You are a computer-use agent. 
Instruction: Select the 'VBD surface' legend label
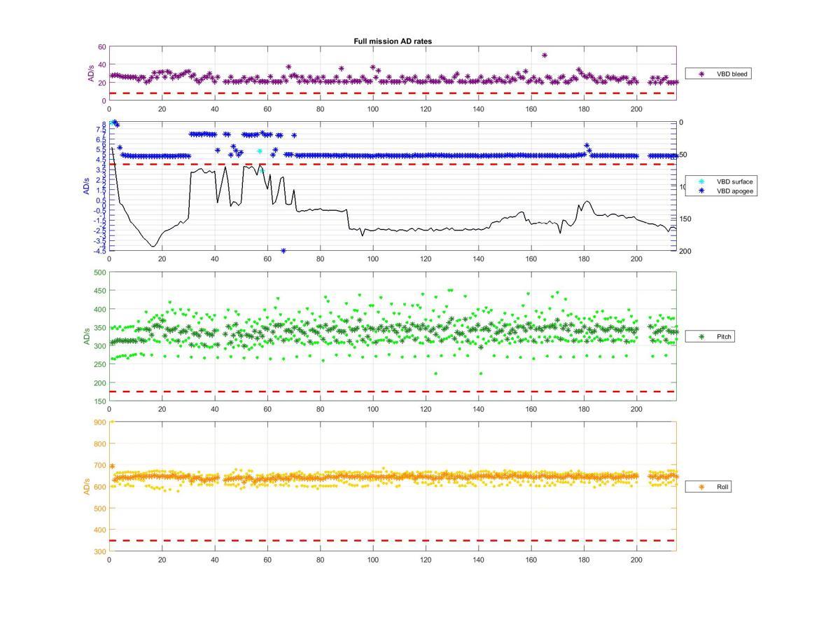(734, 181)
